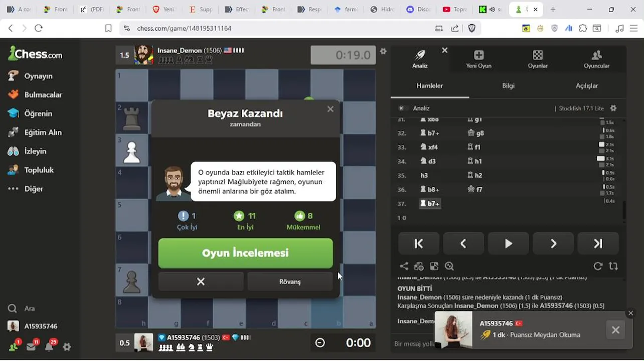This screenshot has width=644, height=361.
Task: Open the browser hamburger menu
Action: point(633,29)
